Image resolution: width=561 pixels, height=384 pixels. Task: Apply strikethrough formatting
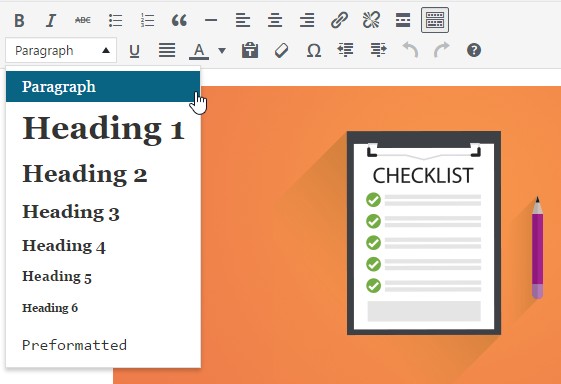pos(83,20)
